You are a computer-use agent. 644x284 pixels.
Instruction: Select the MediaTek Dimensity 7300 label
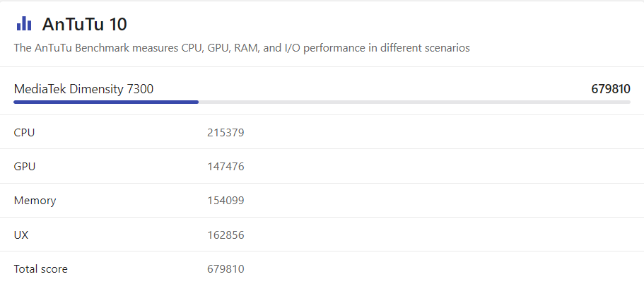pyautogui.click(x=83, y=89)
